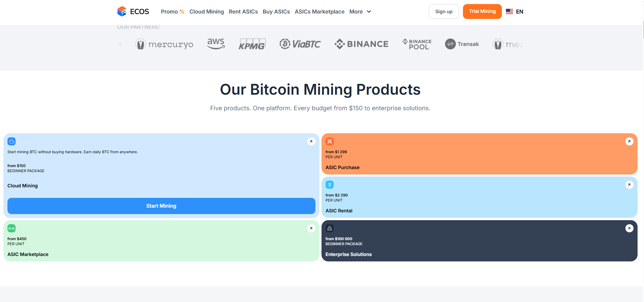
Task: Click the Sign up button
Action: click(x=443, y=11)
